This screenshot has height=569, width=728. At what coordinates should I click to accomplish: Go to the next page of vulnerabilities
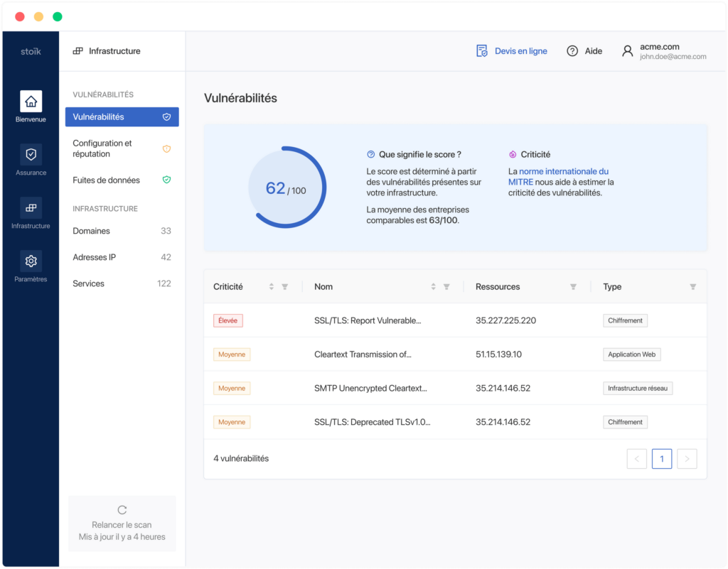(687, 459)
